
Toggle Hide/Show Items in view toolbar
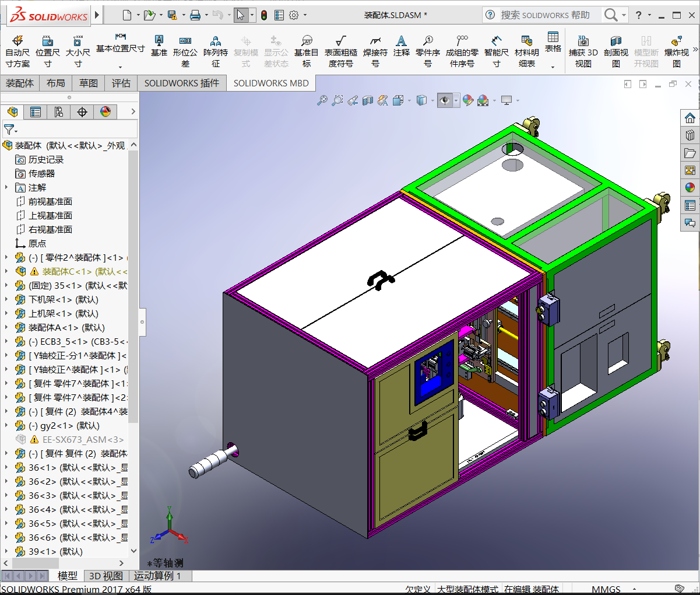445,100
